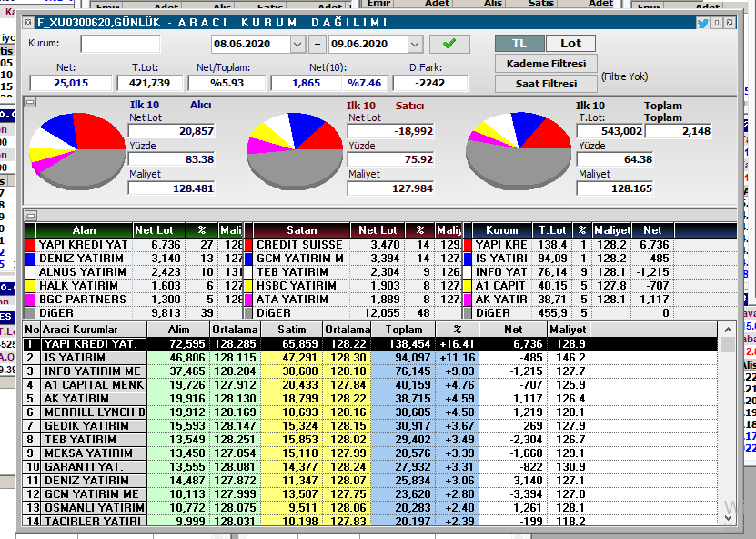Click the window menu icon in title bar
Viewport: 756px width, 539px height.
point(28,22)
